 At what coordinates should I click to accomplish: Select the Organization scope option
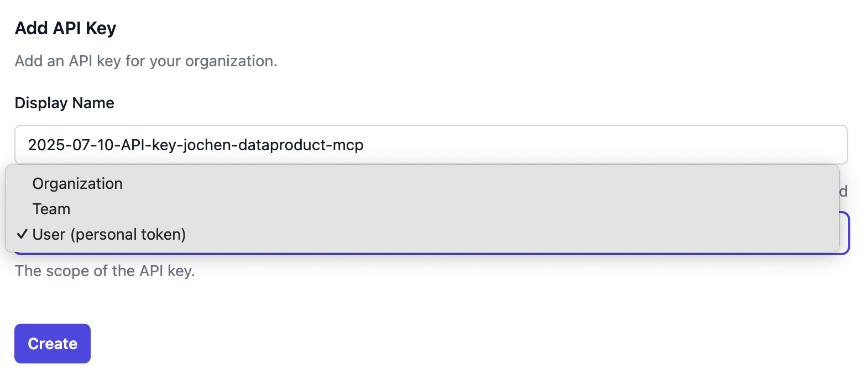pos(77,184)
